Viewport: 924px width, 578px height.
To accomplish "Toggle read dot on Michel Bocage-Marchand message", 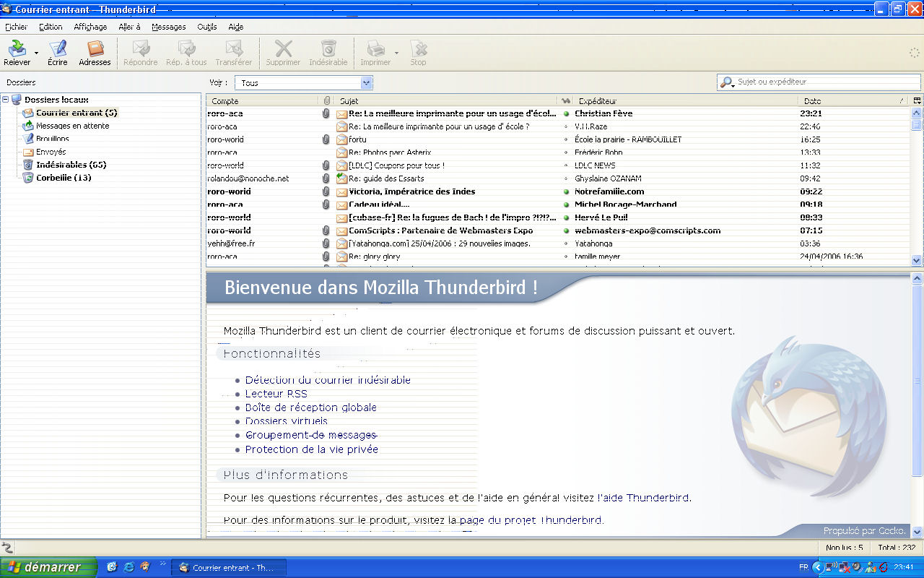I will click(x=567, y=204).
